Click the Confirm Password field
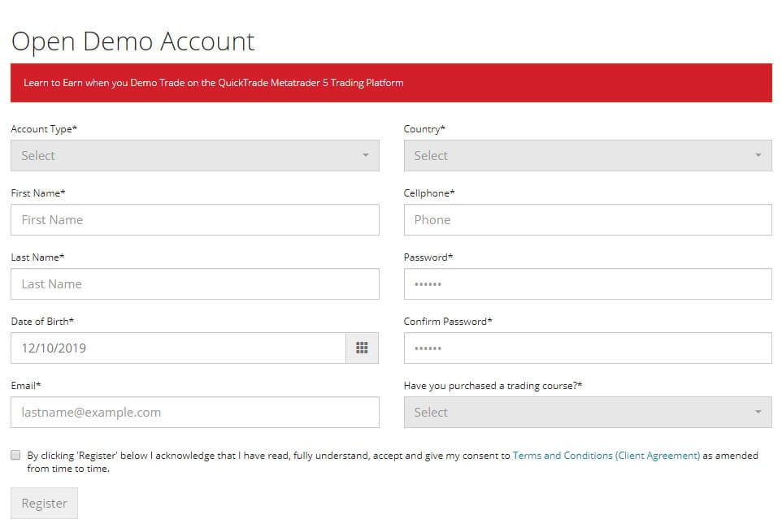This screenshot has height=532, width=782. [x=588, y=348]
